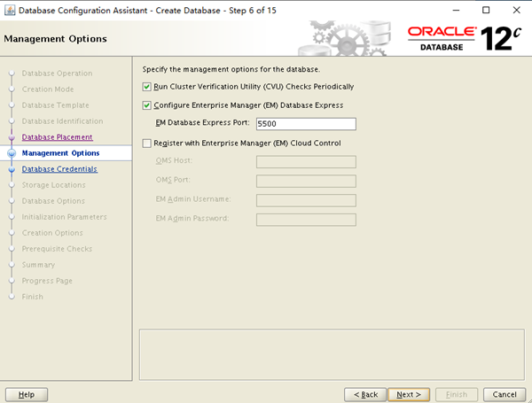Select Management Options in step list
The image size is (532, 403).
point(60,153)
